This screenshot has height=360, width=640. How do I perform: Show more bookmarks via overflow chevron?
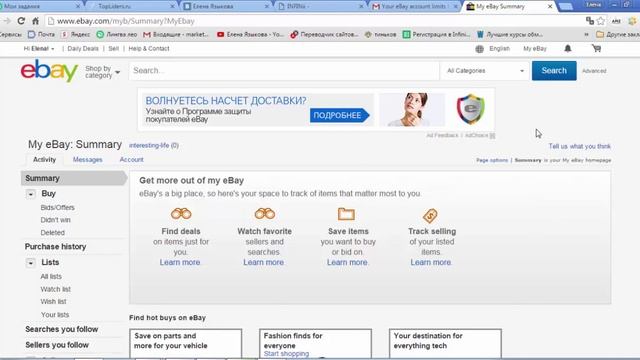[x=586, y=35]
